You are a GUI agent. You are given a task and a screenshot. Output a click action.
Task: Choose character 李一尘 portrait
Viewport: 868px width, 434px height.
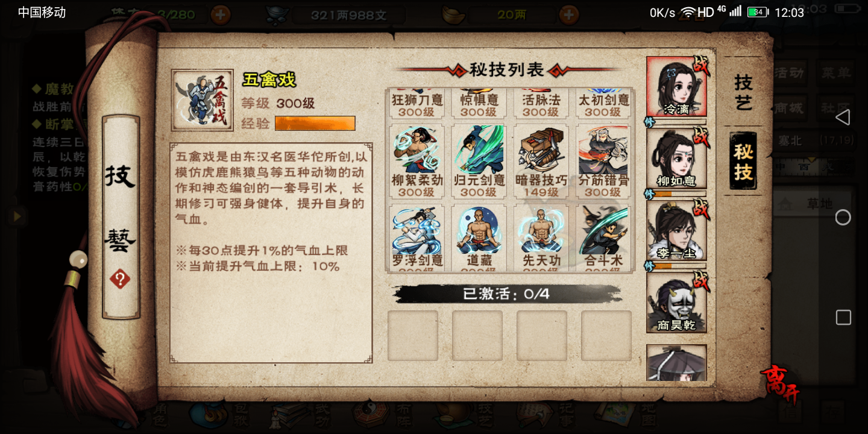tap(676, 230)
